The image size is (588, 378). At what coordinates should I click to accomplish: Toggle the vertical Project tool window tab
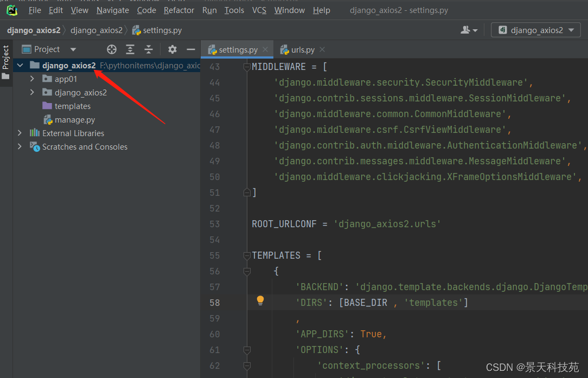pyautogui.click(x=5, y=57)
